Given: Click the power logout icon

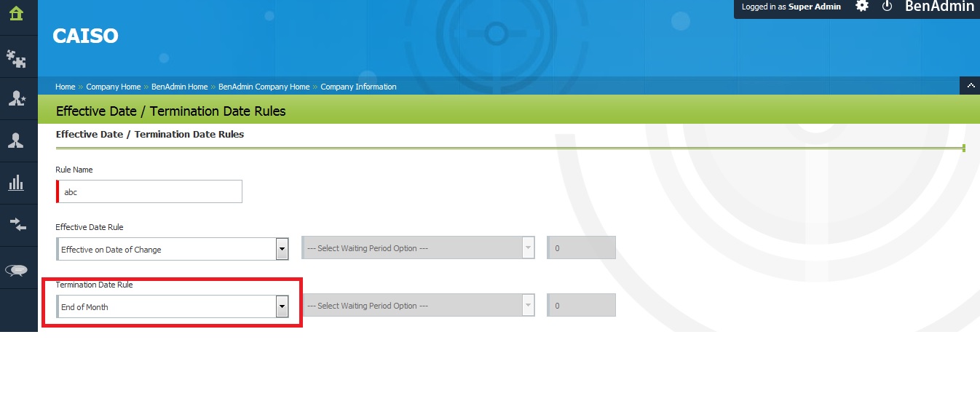Looking at the screenshot, I should pyautogui.click(x=887, y=6).
